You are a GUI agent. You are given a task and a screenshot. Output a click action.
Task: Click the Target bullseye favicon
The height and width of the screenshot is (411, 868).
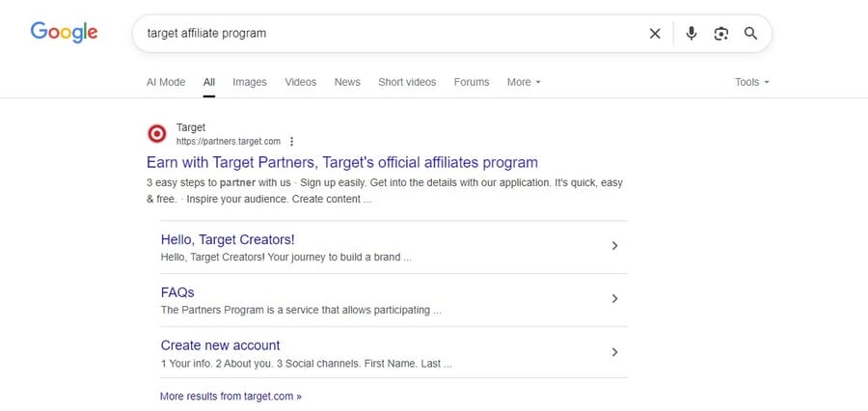coord(156,133)
